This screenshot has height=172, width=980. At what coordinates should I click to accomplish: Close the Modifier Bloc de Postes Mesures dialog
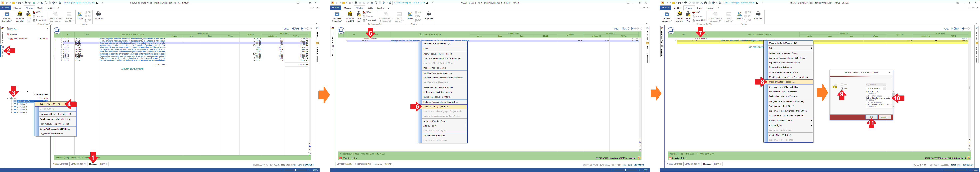pos(889,72)
